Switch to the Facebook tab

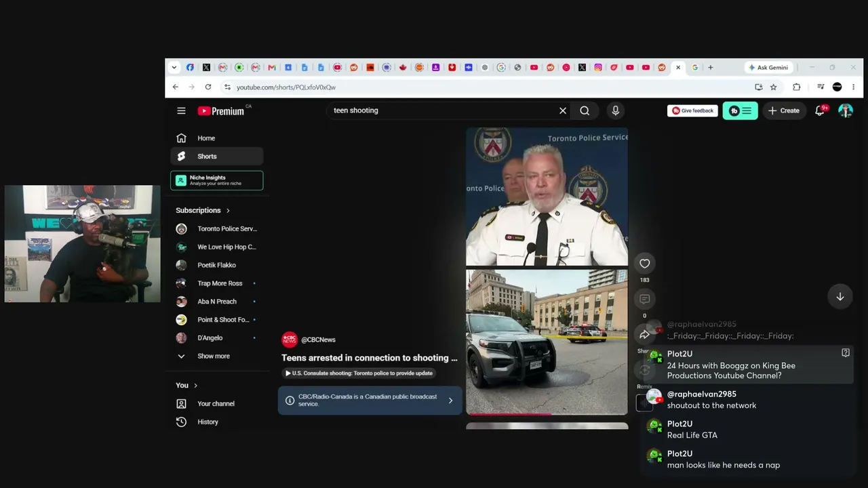pyautogui.click(x=190, y=68)
